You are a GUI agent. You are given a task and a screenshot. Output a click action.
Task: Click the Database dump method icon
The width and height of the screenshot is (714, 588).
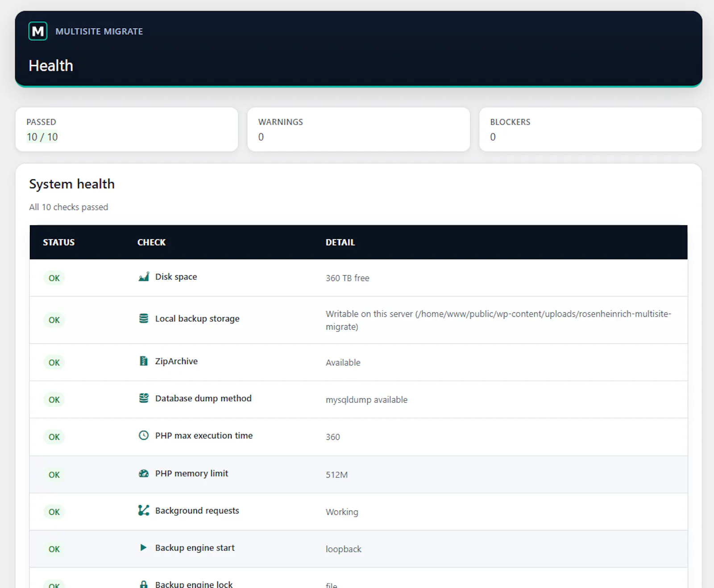point(144,398)
